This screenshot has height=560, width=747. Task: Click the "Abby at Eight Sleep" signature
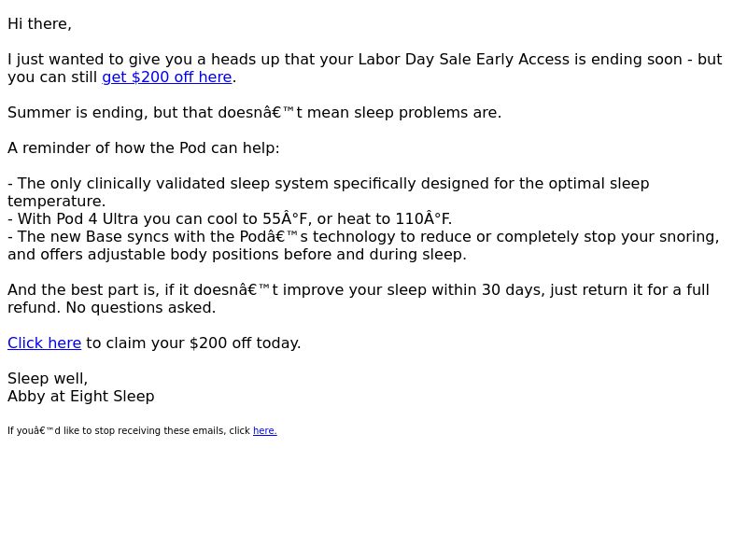(81, 396)
